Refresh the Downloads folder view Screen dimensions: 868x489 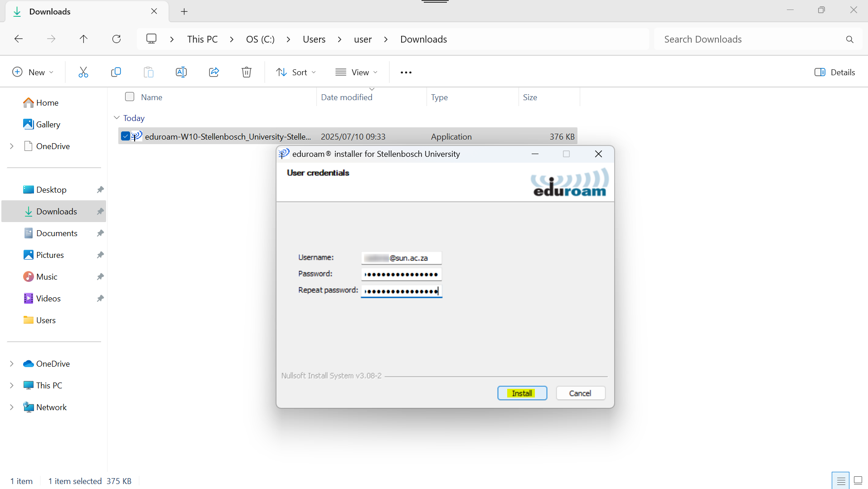tap(116, 39)
